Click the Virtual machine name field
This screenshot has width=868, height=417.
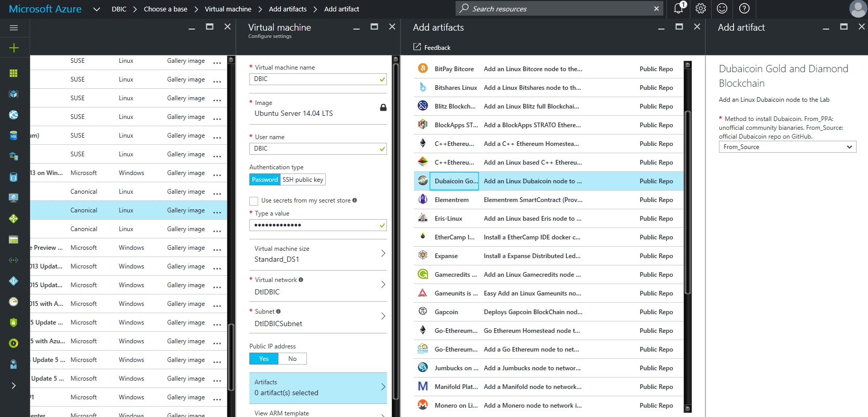pos(318,79)
